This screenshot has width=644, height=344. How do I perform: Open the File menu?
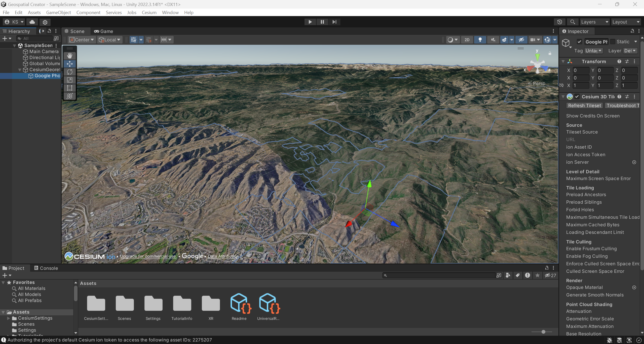pos(6,12)
